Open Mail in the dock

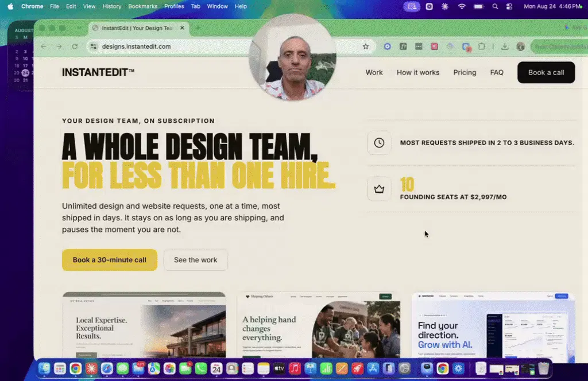[x=138, y=368]
